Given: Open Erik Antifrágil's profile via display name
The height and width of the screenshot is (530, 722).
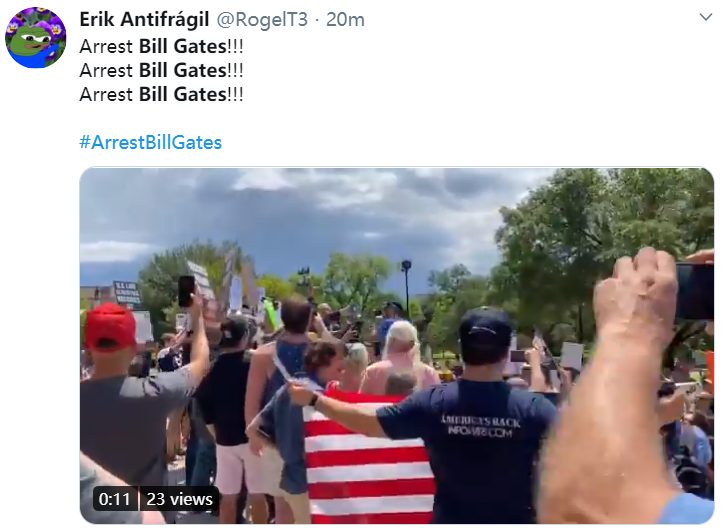Looking at the screenshot, I should click(x=144, y=19).
